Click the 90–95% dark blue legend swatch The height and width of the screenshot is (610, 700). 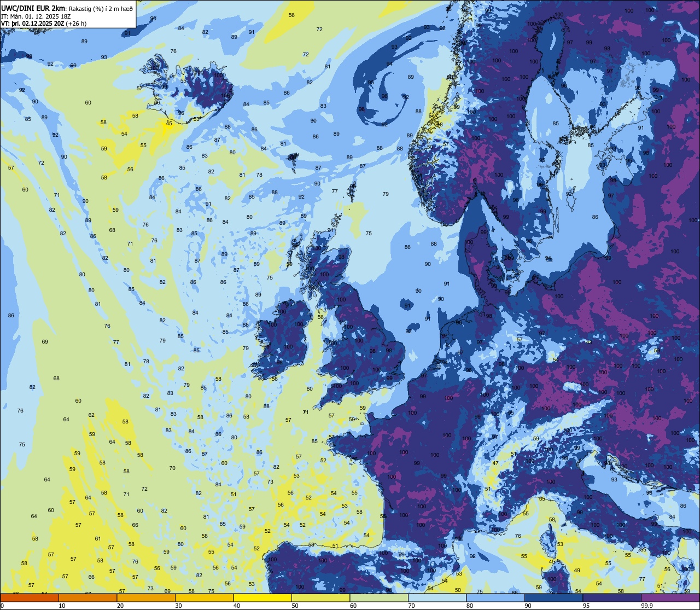pos(553,598)
